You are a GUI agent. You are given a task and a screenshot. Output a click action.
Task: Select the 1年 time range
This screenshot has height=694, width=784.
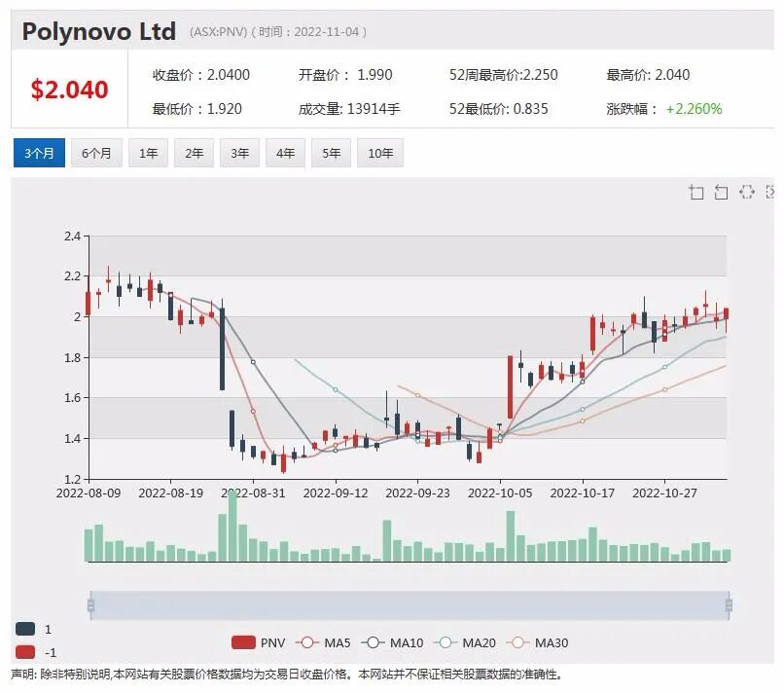[148, 153]
